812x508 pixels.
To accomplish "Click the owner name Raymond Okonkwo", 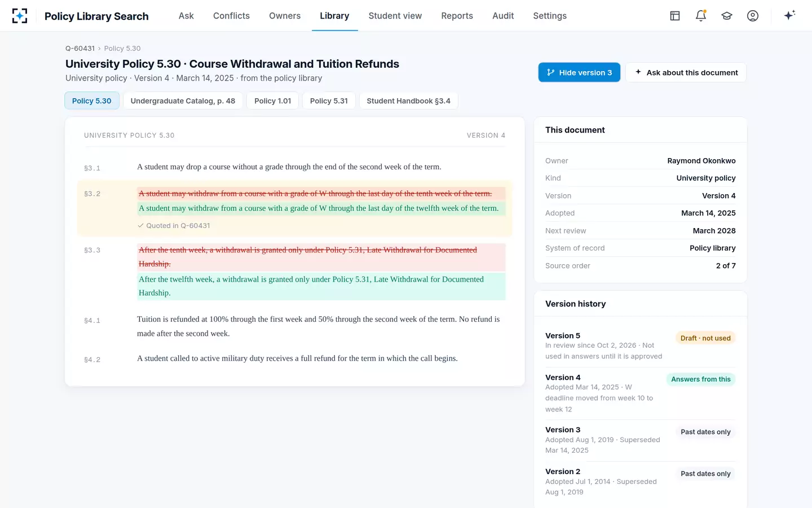I will pos(701,161).
